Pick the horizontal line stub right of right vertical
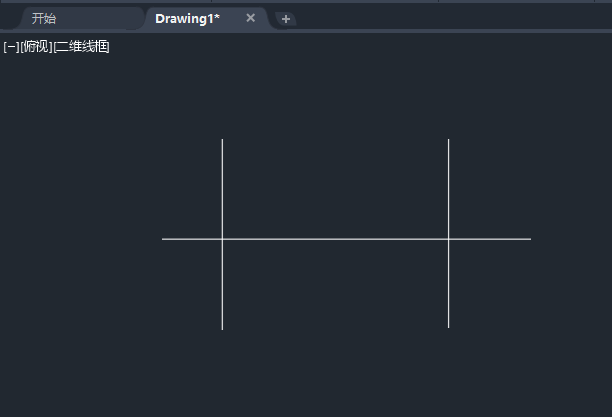 tap(490, 239)
